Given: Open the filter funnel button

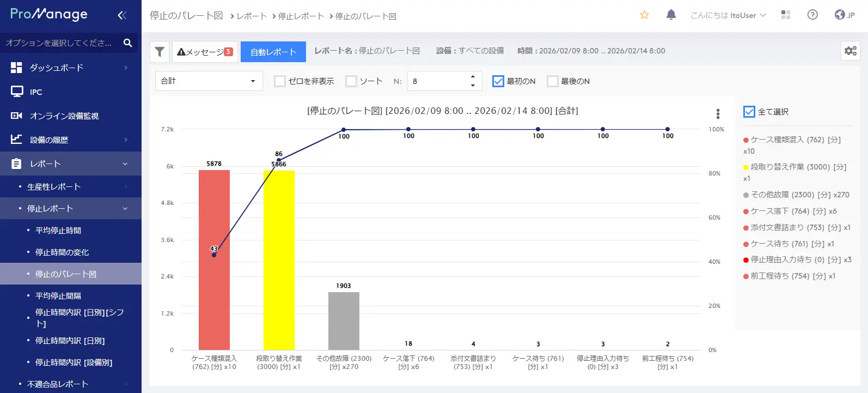Looking at the screenshot, I should tap(160, 52).
